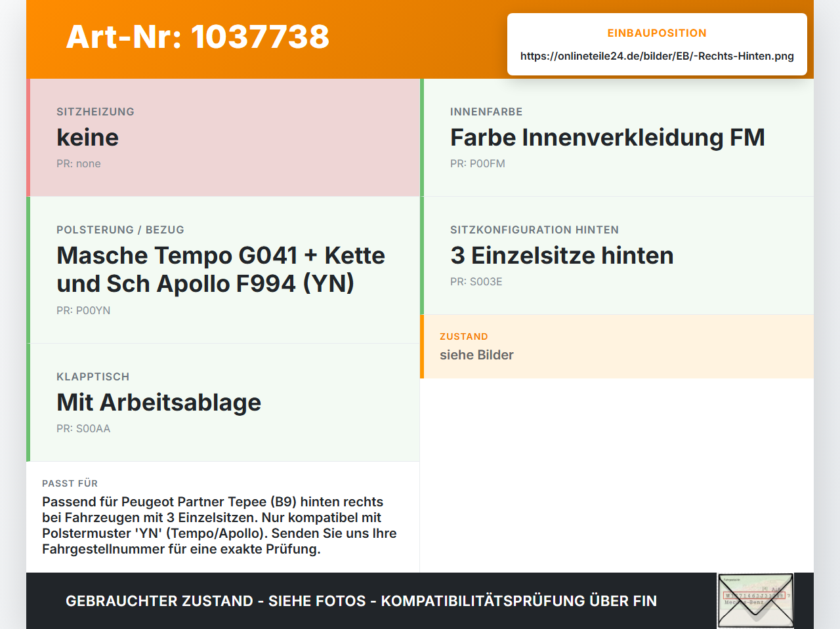
Task: Click the KLAPPTISCH label
Action: 93,376
